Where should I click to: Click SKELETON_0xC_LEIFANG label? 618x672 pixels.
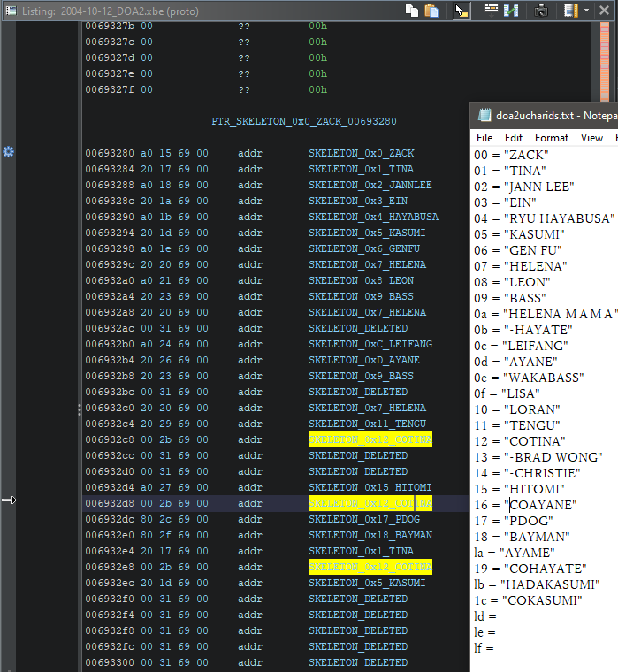pyautogui.click(x=370, y=344)
